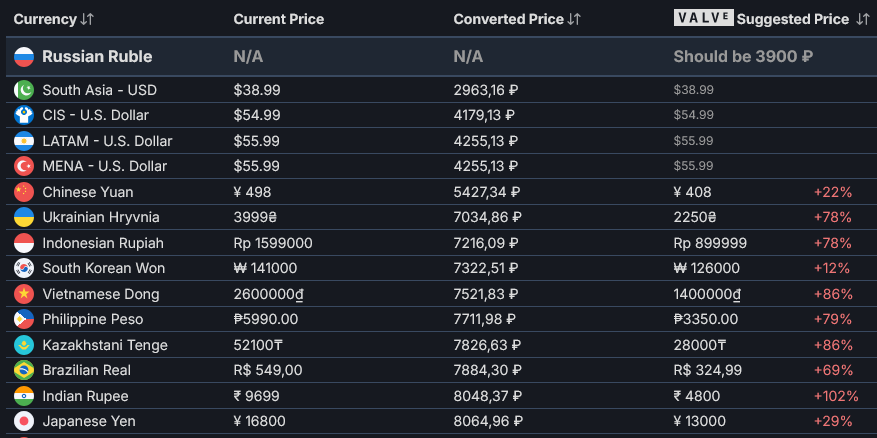Click the Indonesian Rupiah currency name
This screenshot has width=877, height=438.
pos(102,243)
